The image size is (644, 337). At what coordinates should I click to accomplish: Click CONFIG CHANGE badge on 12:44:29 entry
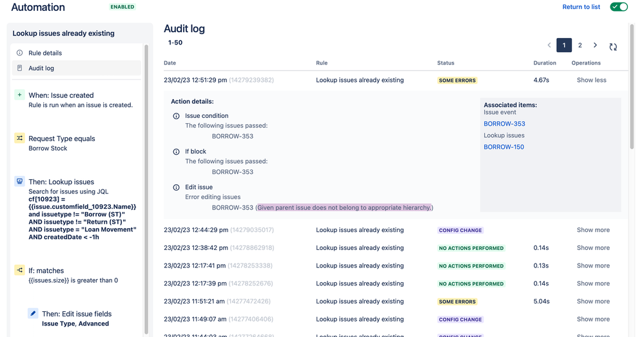pyautogui.click(x=460, y=230)
